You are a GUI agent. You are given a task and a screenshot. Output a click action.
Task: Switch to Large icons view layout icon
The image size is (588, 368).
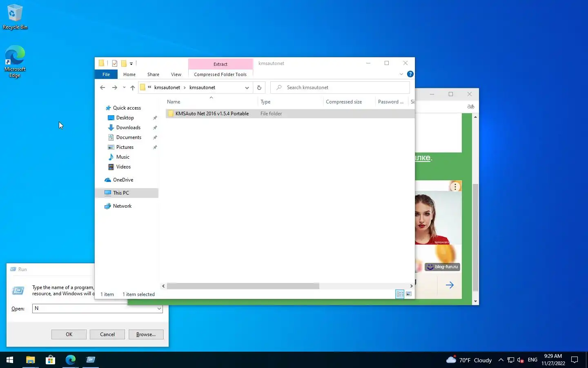(409, 294)
